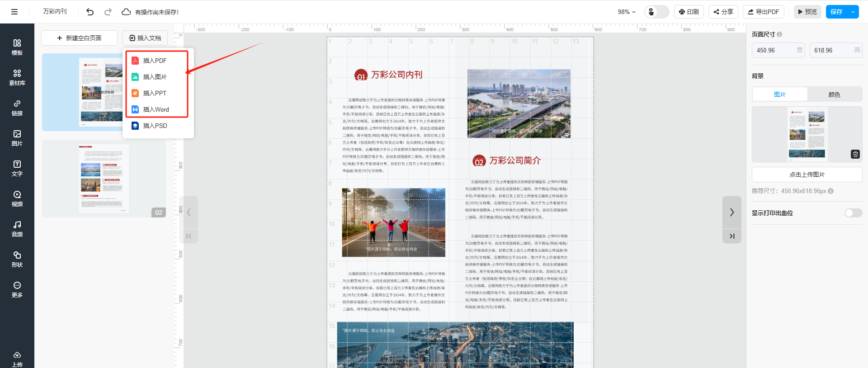Open the hamburger menu
The height and width of the screenshot is (368, 868).
coord(14,12)
